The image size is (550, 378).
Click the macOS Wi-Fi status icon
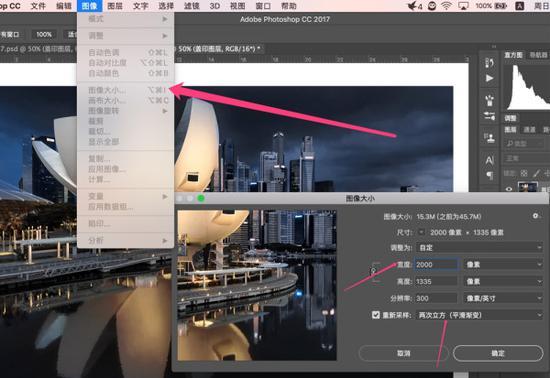click(x=446, y=6)
